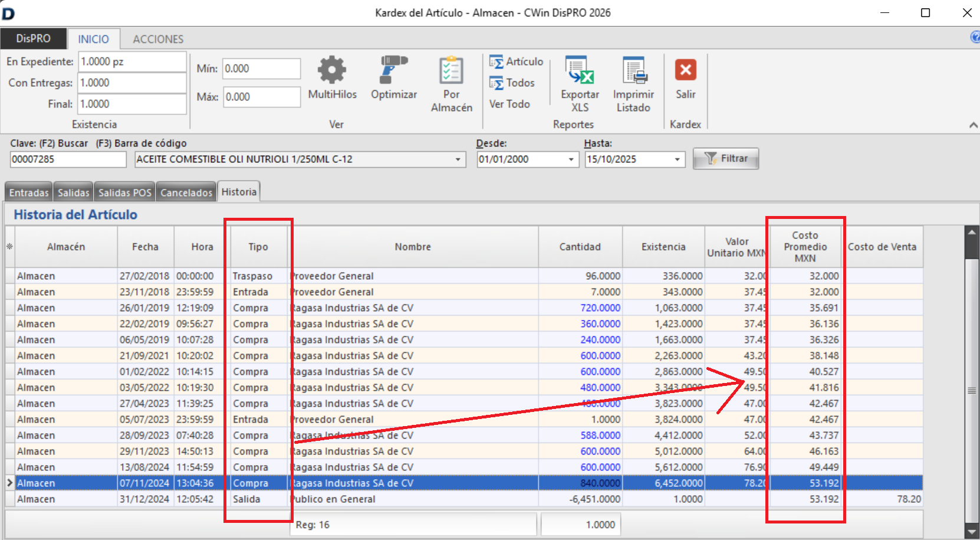Export the list with Exportar XLS
980x540 pixels.
point(579,71)
